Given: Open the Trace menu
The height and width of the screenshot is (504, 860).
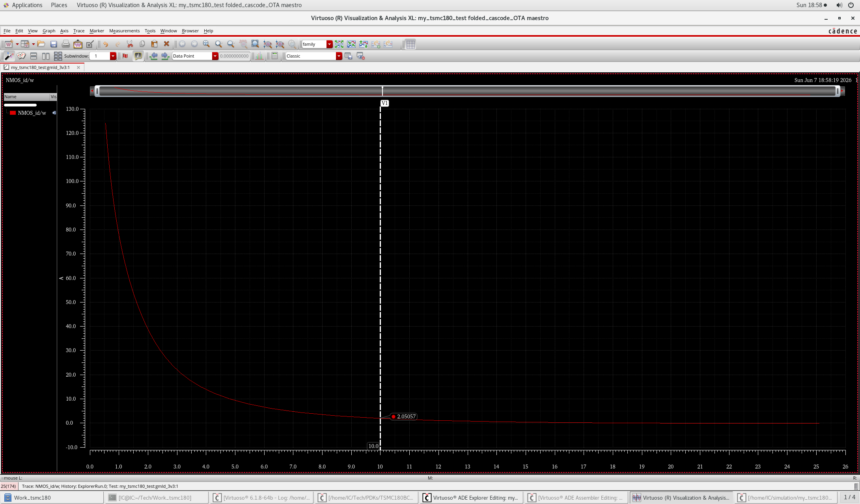Looking at the screenshot, I should [79, 31].
